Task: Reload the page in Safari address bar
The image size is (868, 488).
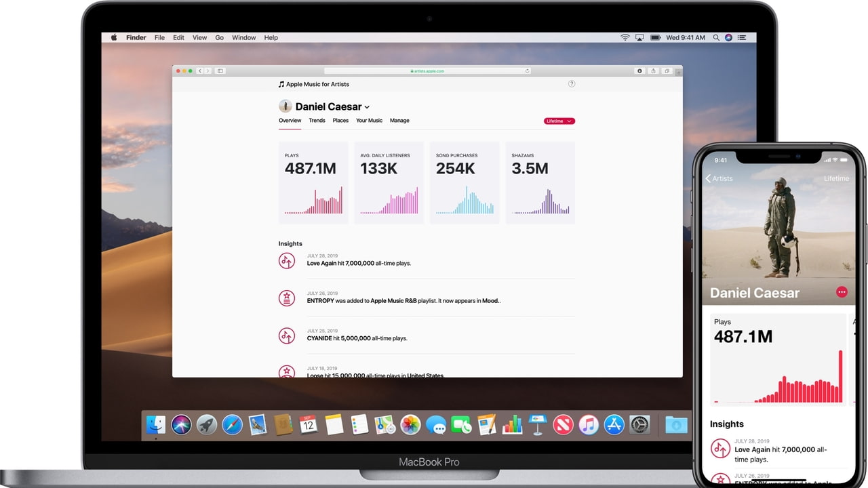Action: (x=528, y=70)
